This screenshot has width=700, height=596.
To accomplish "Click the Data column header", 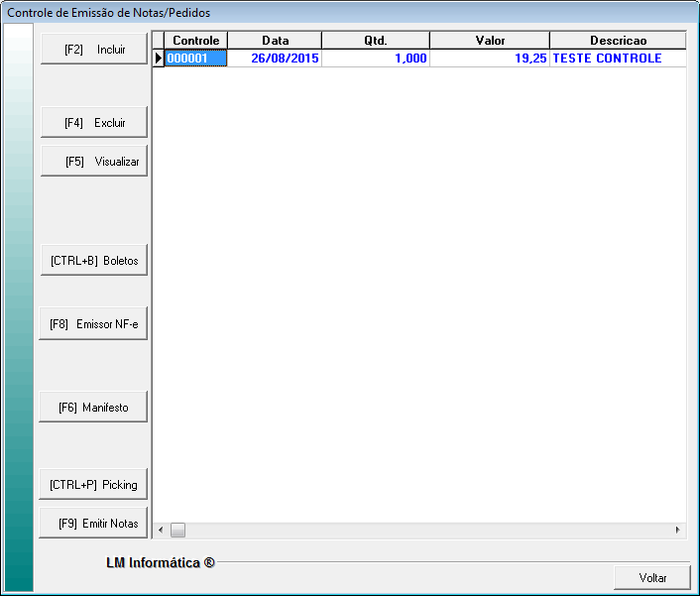I will [275, 41].
